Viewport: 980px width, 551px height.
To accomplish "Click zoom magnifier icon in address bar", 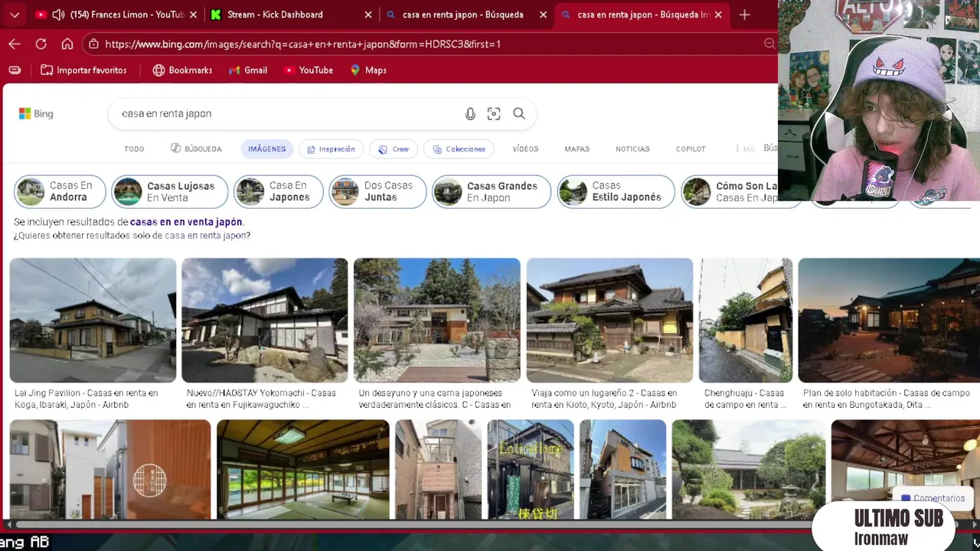I will tap(769, 44).
